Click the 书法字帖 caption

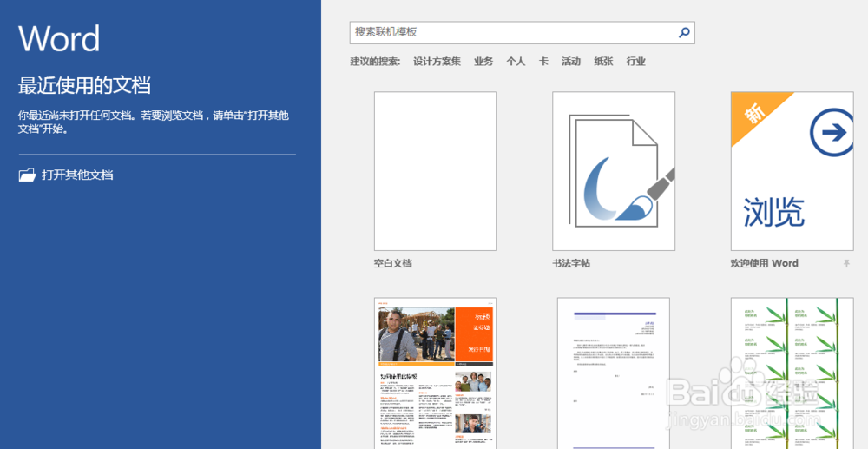pyautogui.click(x=571, y=263)
